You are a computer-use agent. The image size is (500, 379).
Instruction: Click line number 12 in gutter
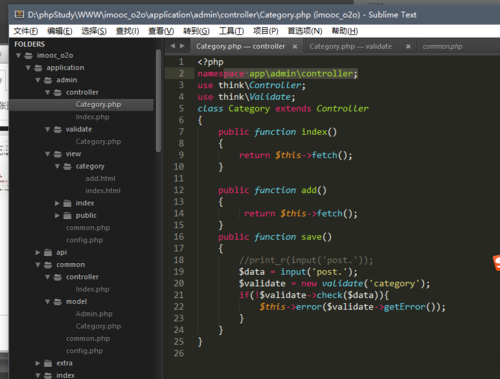(x=179, y=190)
